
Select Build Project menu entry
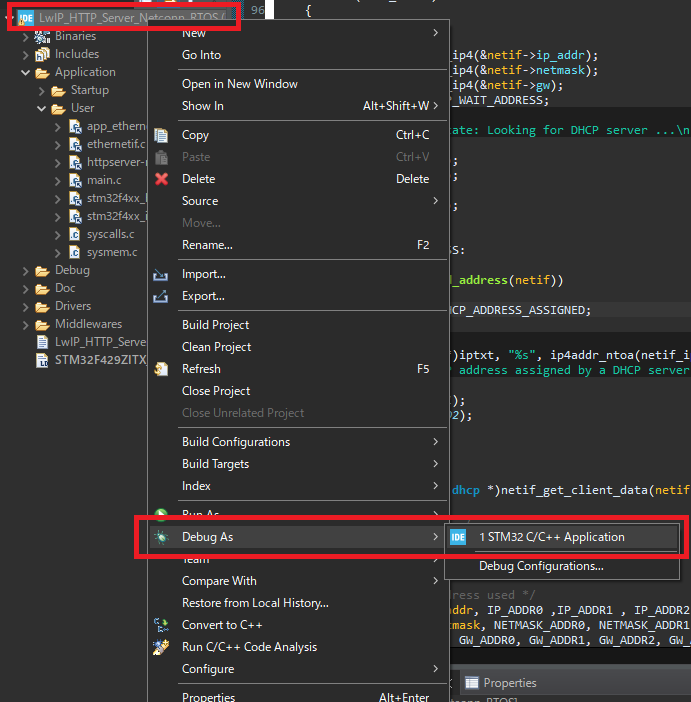[x=298, y=325]
